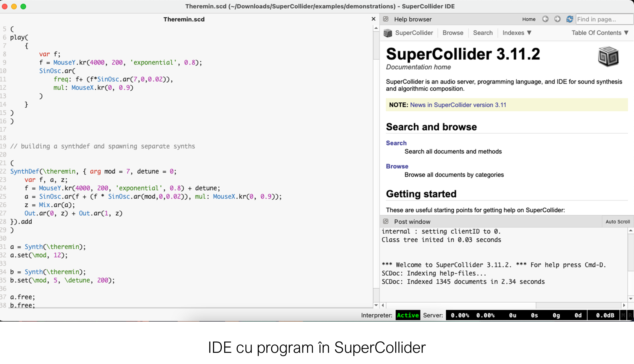Open the Table Of Contents dropdown

coord(600,33)
